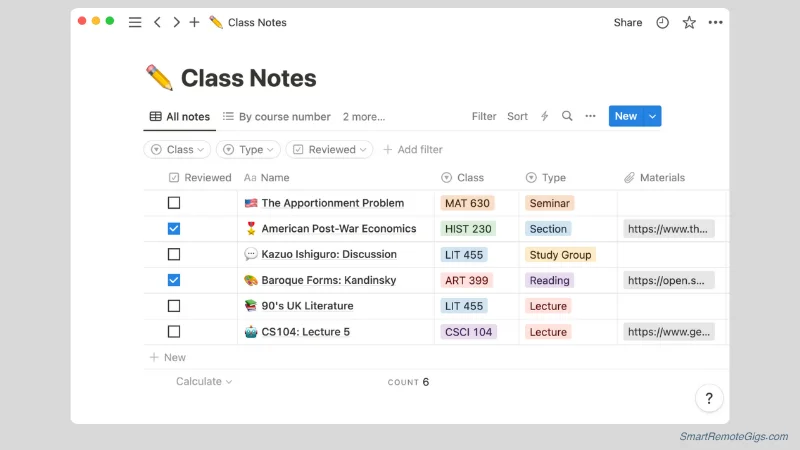The image size is (800, 450).
Task: Open the Type filter dropdown
Action: tap(248, 149)
